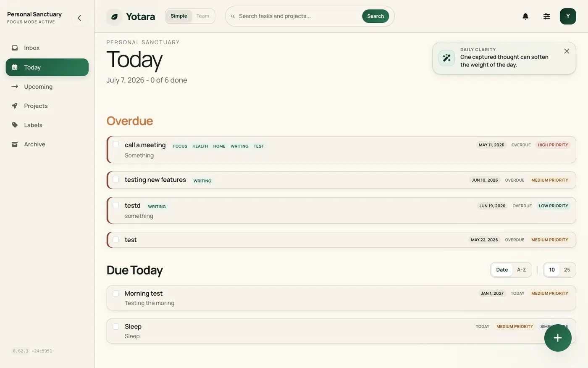
Task: Click the MAY 22, 2026 date badge
Action: (484, 240)
